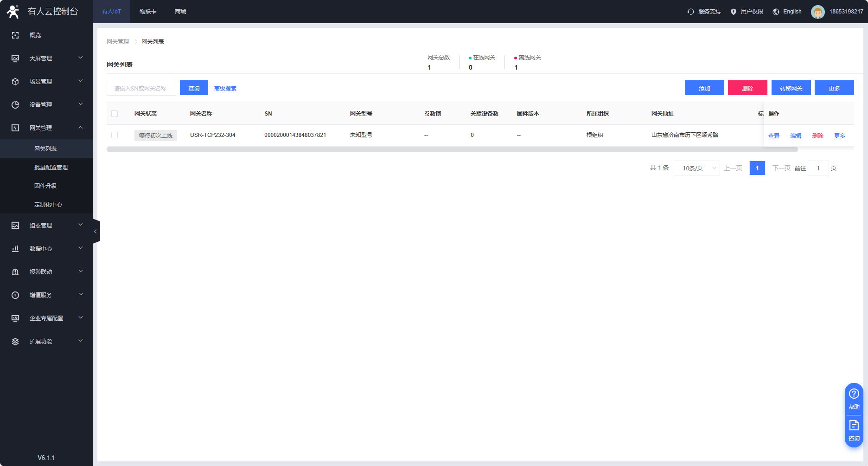Screen dimensions: 868x466
Task: Collapse the sidebar with the arrow handle
Action: [96, 231]
